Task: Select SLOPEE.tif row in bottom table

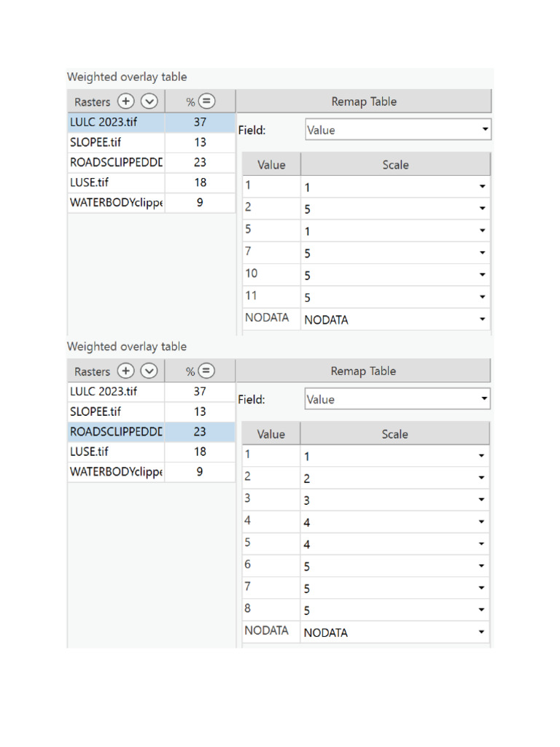Action: (x=152, y=411)
